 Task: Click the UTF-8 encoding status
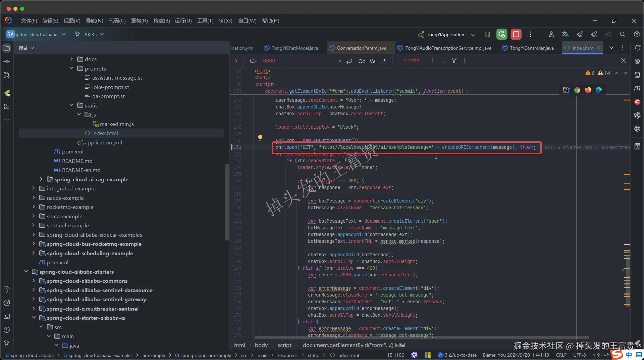579,355
